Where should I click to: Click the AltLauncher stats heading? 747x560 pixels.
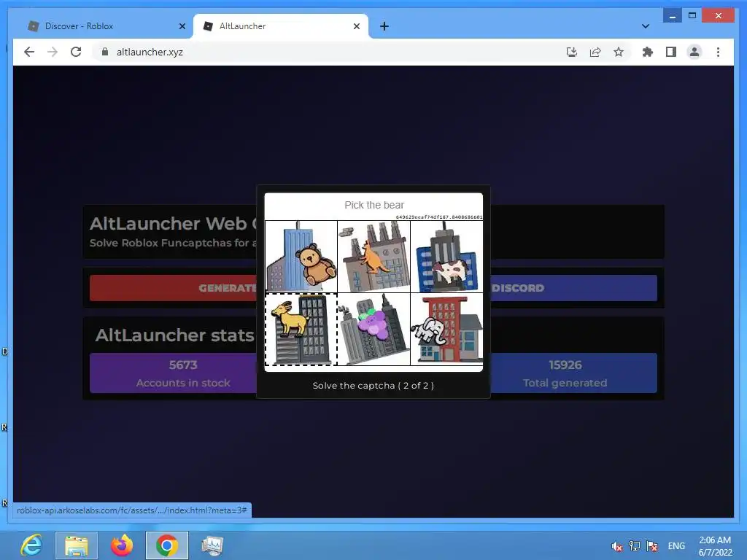click(175, 335)
